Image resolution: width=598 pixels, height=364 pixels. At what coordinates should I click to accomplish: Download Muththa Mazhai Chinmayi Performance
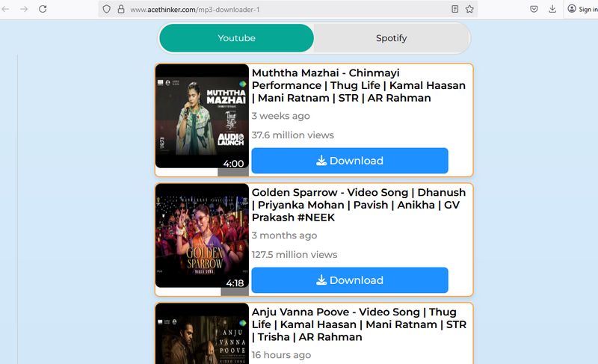pyautogui.click(x=350, y=161)
